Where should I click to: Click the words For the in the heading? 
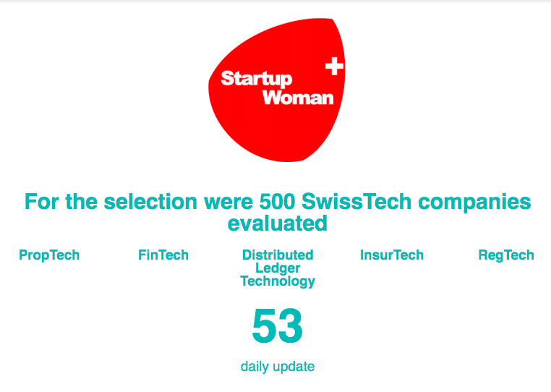61,202
